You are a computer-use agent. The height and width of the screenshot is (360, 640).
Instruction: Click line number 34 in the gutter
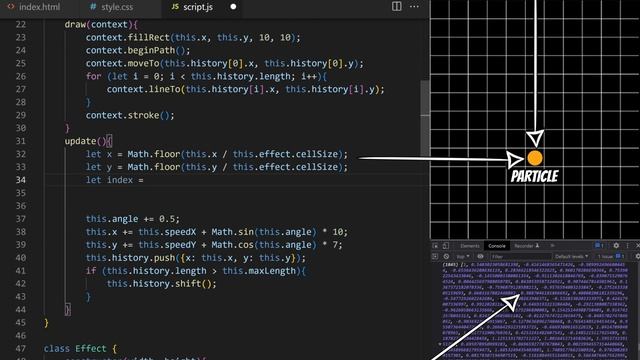[x=21, y=180]
